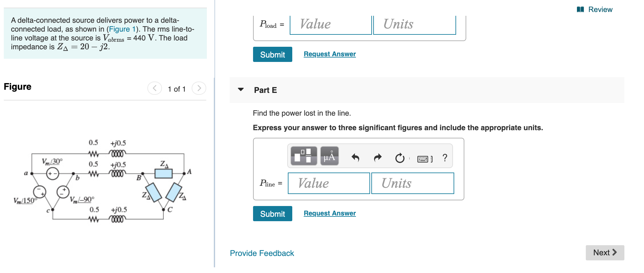Go to previous figure arrow
The height and width of the screenshot is (273, 644).
(155, 88)
